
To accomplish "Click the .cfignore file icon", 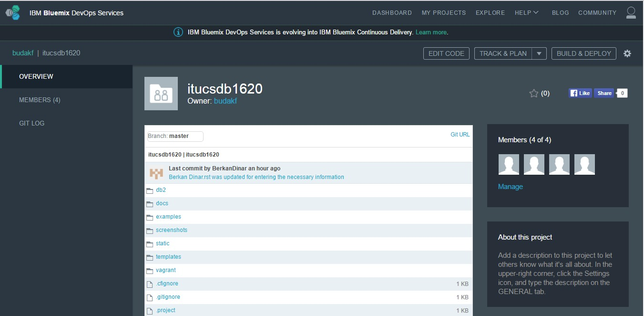I will coord(150,284).
